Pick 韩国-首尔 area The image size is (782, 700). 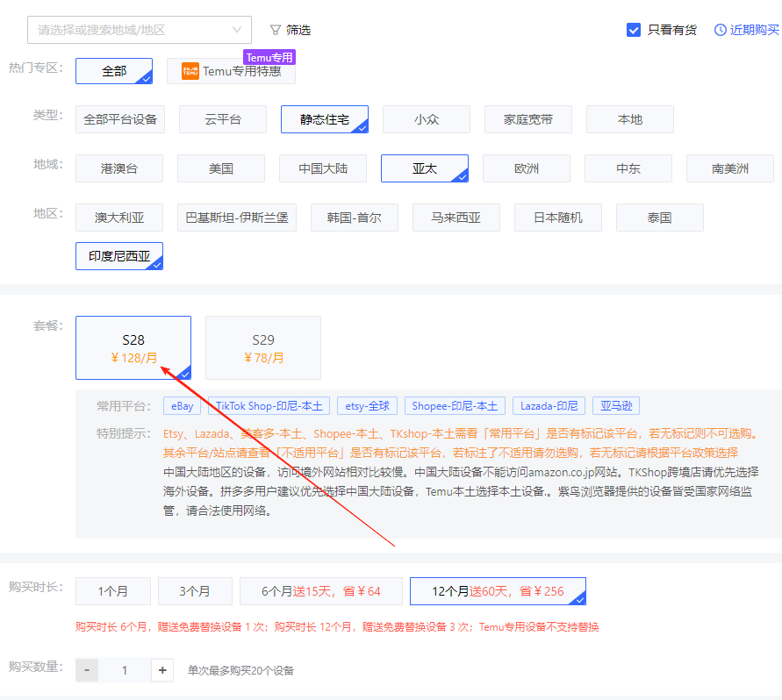click(354, 218)
